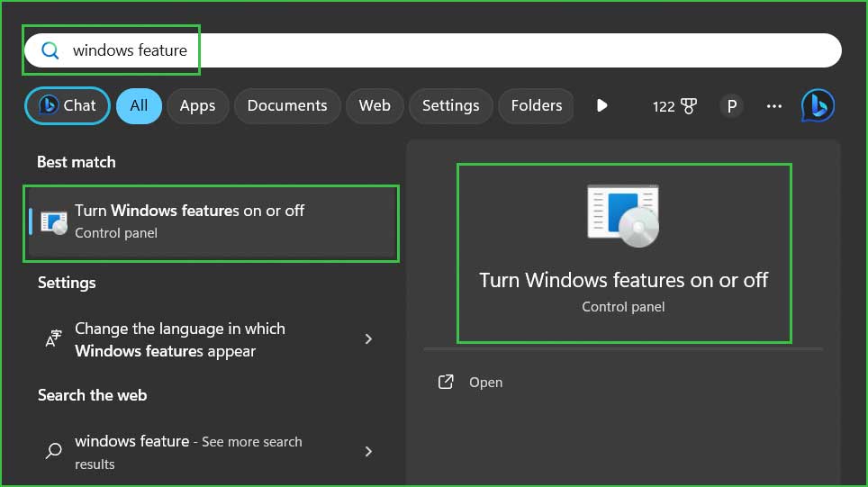Switch to the Web filter tab
The width and height of the screenshot is (868, 487).
coord(375,105)
